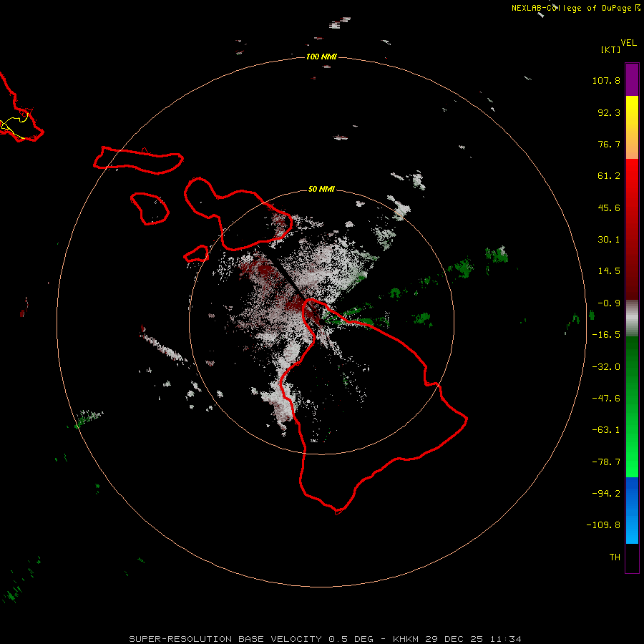Select the 107.8 legend value

[x=606, y=80]
